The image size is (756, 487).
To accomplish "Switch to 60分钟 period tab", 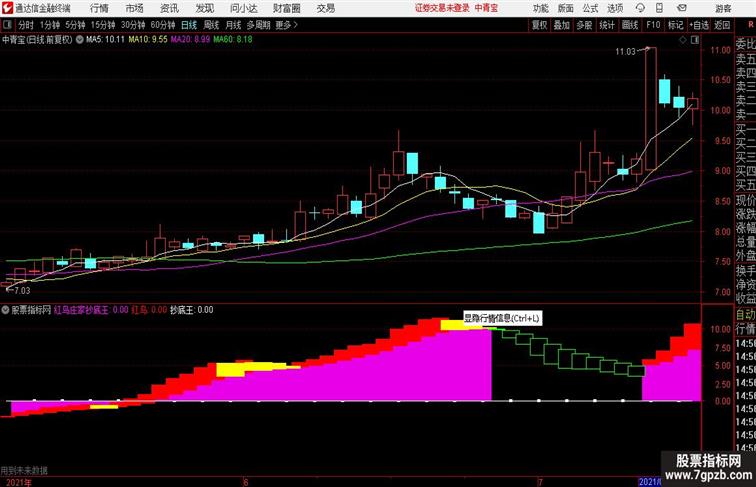I will click(x=163, y=25).
